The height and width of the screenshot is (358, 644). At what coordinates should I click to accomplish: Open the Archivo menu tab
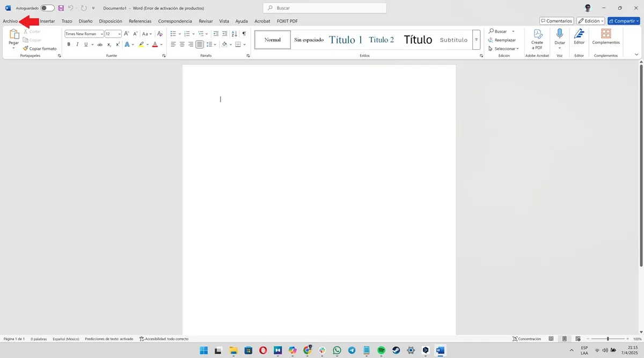tap(10, 21)
